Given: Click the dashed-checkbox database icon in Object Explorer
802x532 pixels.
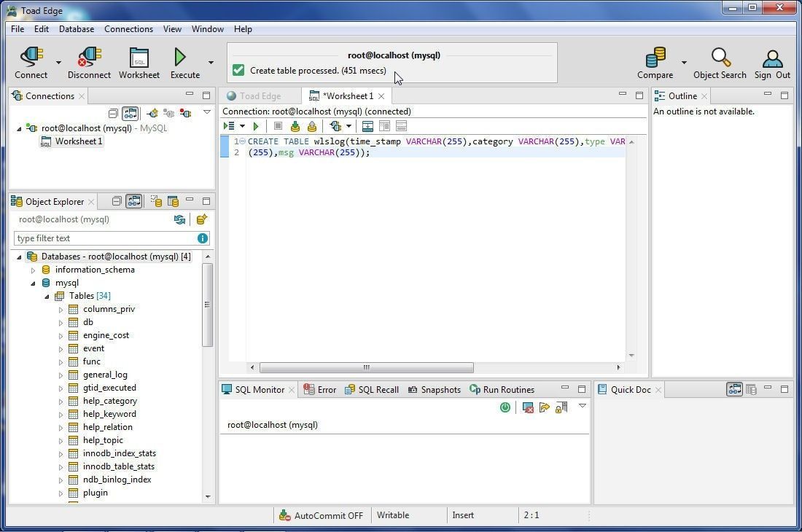Looking at the screenshot, I should point(156,201).
